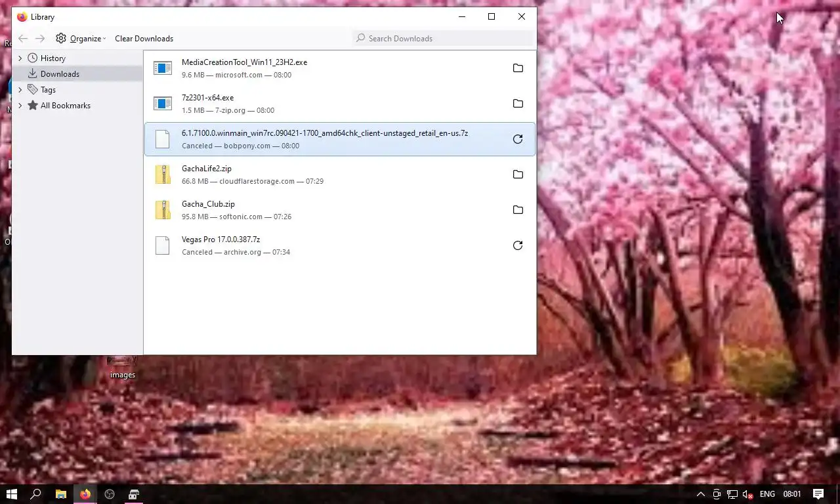Select the Gacha_Club.zip file name
The height and width of the screenshot is (504, 840).
pyautogui.click(x=208, y=204)
